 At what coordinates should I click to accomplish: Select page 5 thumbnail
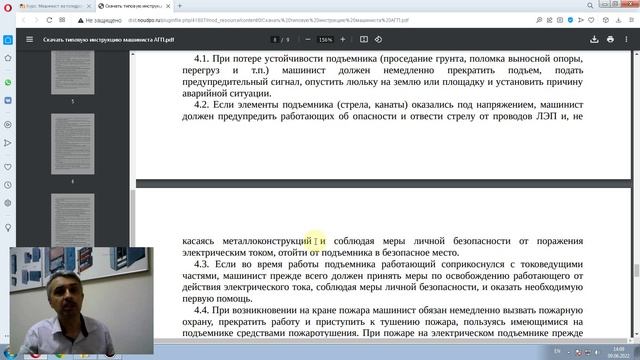pyautogui.click(x=73, y=73)
